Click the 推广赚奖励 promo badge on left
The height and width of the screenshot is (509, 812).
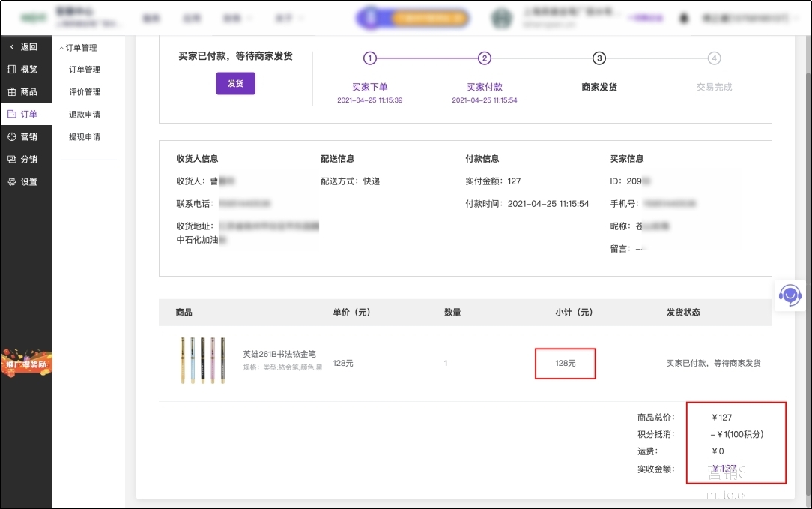[27, 364]
